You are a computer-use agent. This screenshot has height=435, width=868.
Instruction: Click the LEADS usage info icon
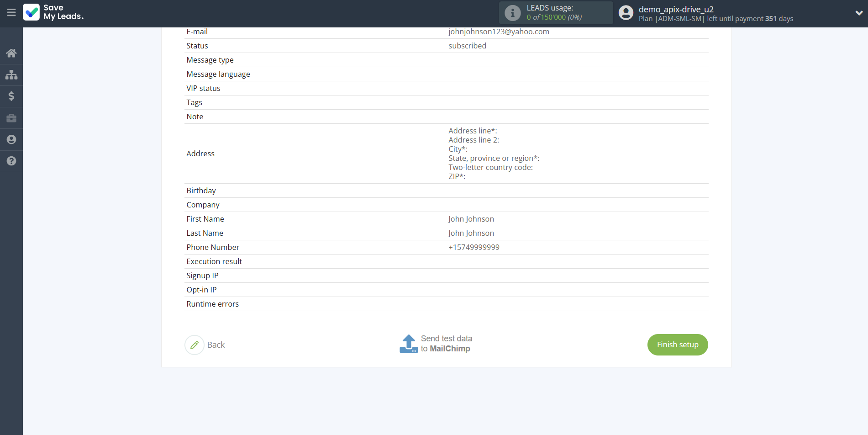512,13
